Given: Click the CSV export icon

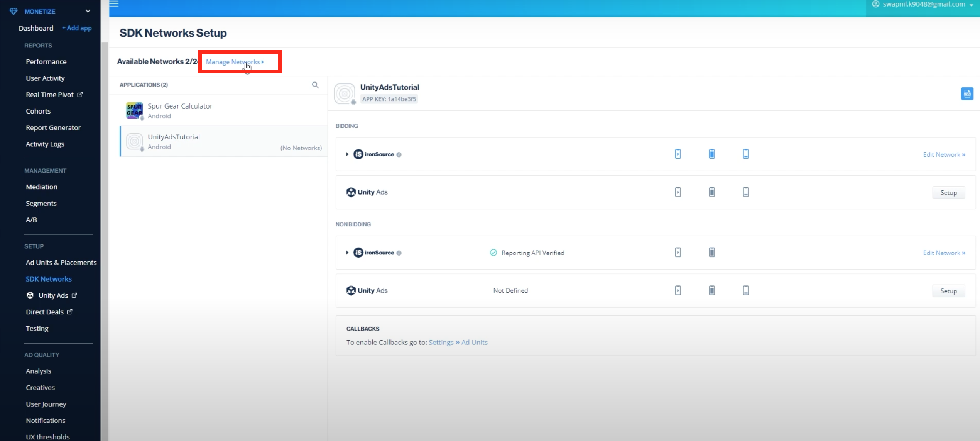Looking at the screenshot, I should tap(967, 94).
